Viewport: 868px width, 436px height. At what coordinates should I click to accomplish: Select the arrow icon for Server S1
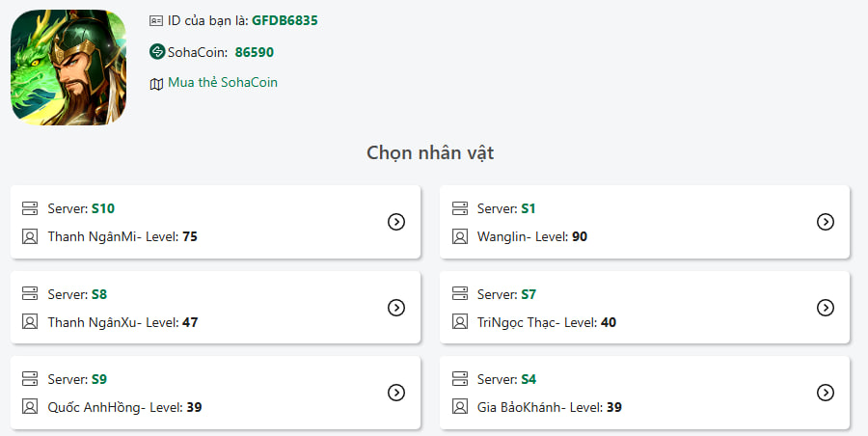click(825, 222)
